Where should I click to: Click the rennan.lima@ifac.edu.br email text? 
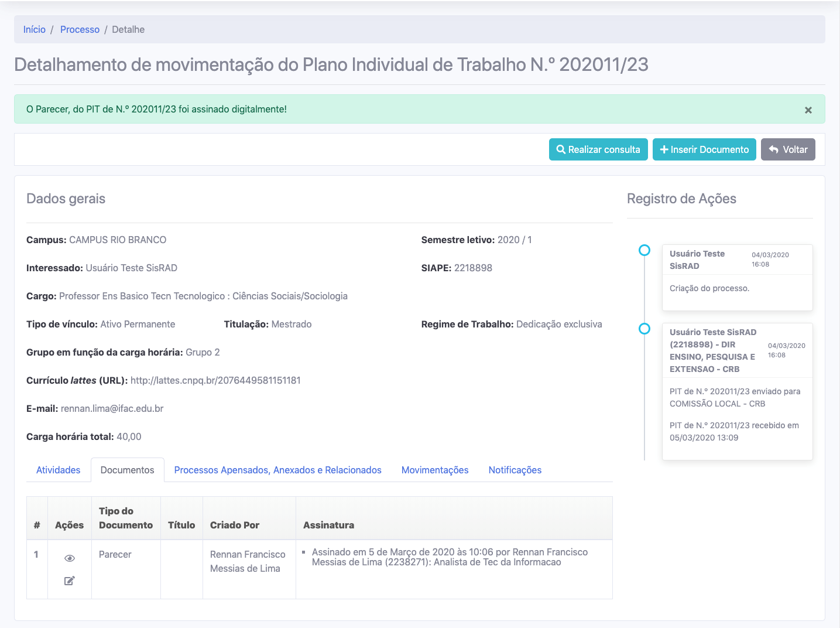tap(112, 408)
